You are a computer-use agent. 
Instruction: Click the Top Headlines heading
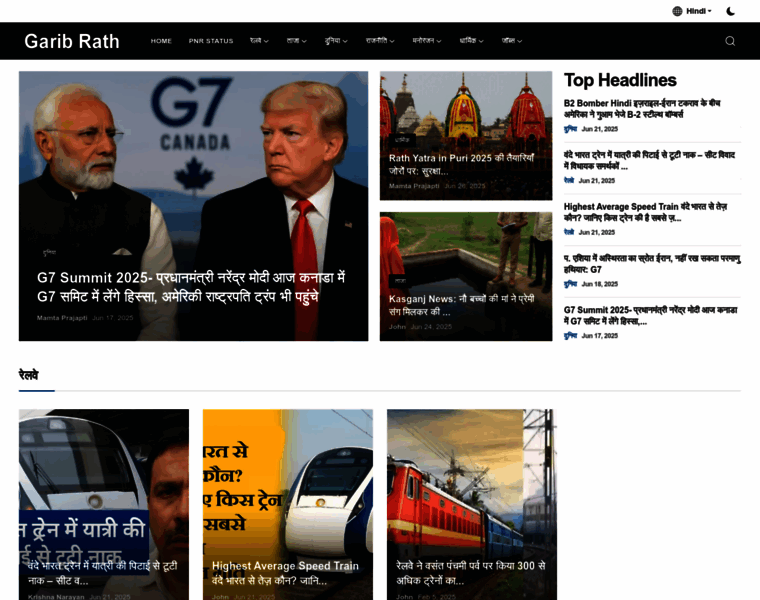[620, 80]
